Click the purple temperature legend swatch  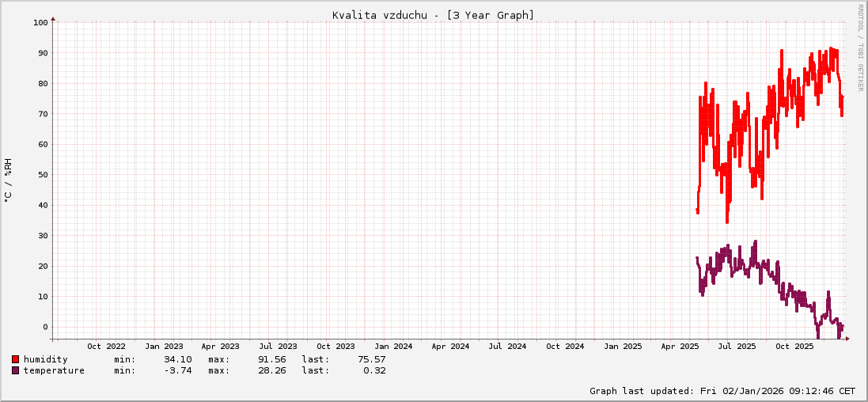[x=16, y=370]
